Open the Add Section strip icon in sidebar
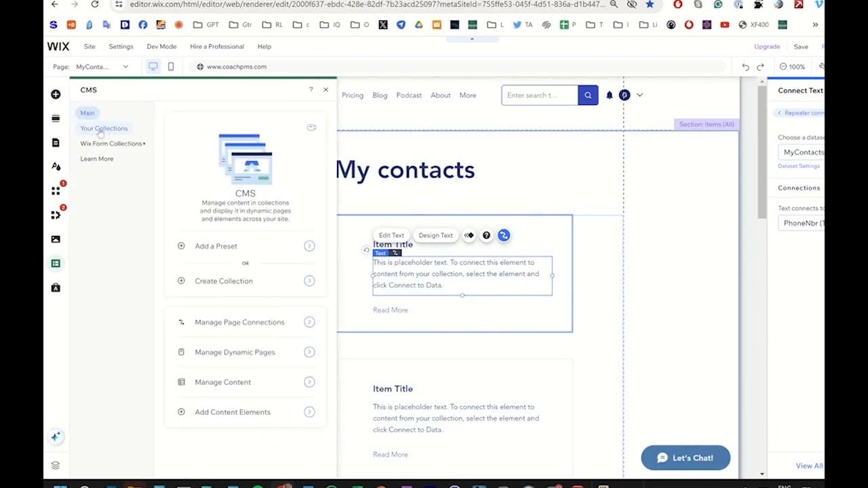868x488 pixels. point(56,119)
